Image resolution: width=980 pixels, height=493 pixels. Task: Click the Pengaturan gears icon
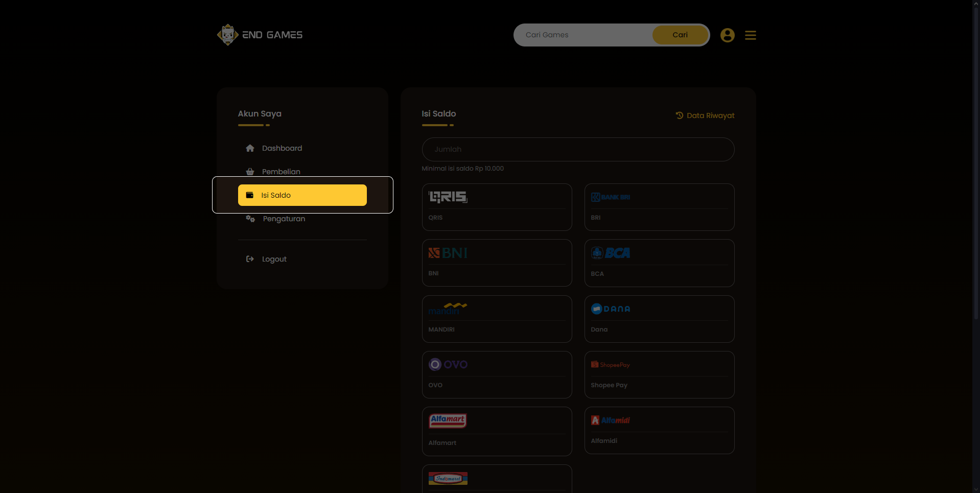point(250,219)
